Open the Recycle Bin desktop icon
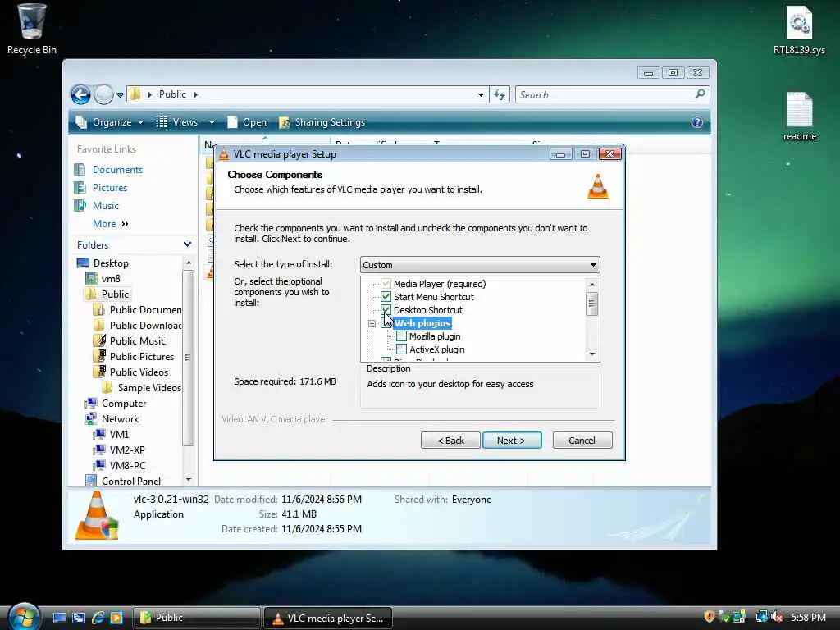This screenshot has width=840, height=630. [x=31, y=30]
